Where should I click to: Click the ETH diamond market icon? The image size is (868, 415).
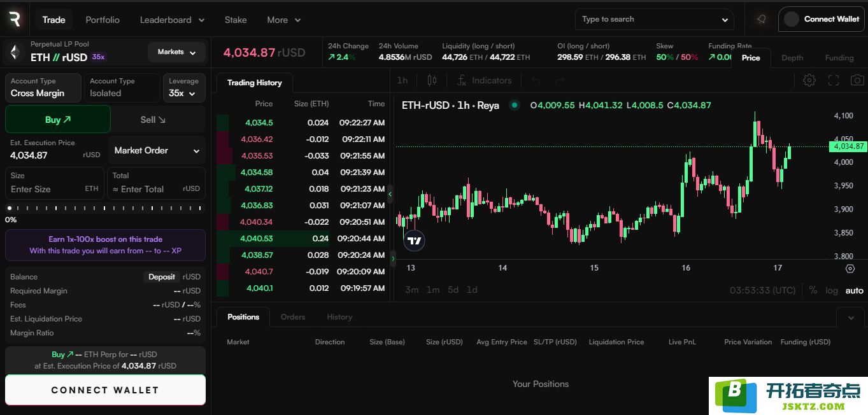15,51
